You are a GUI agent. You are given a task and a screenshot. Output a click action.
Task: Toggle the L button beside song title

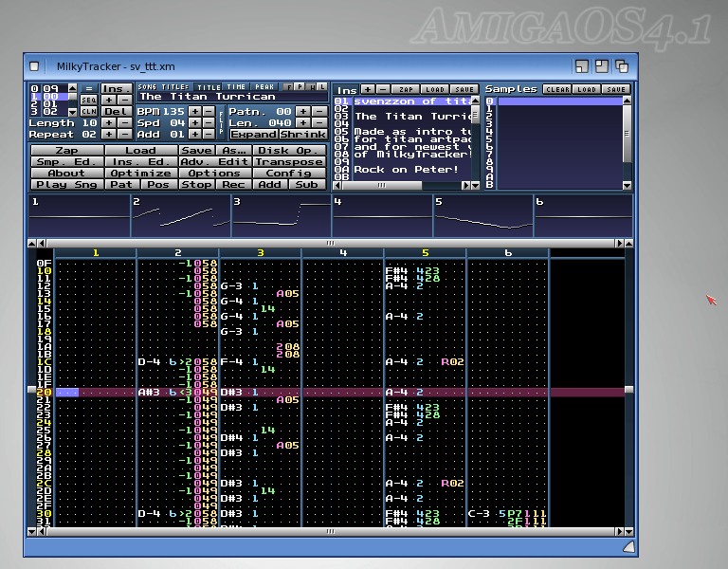pyautogui.click(x=323, y=86)
